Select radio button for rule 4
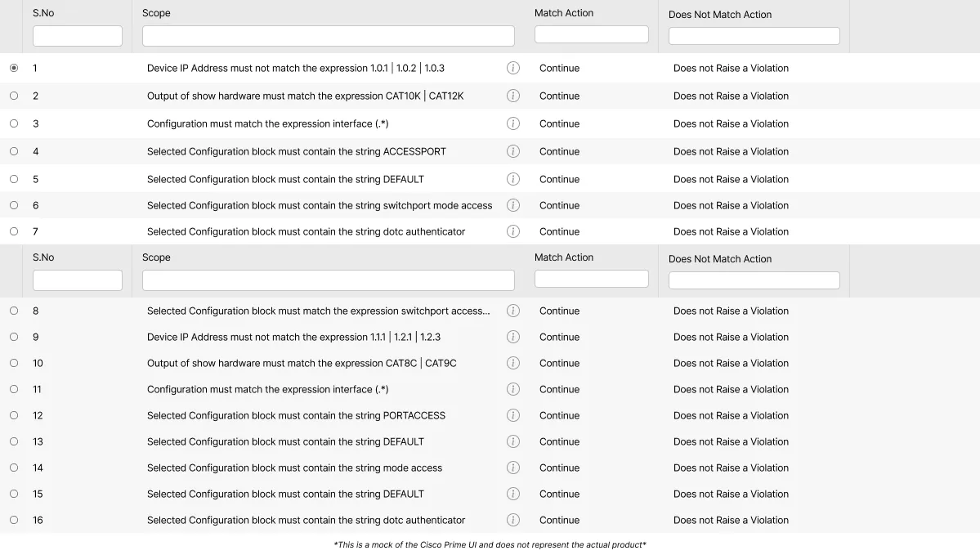 (x=14, y=151)
